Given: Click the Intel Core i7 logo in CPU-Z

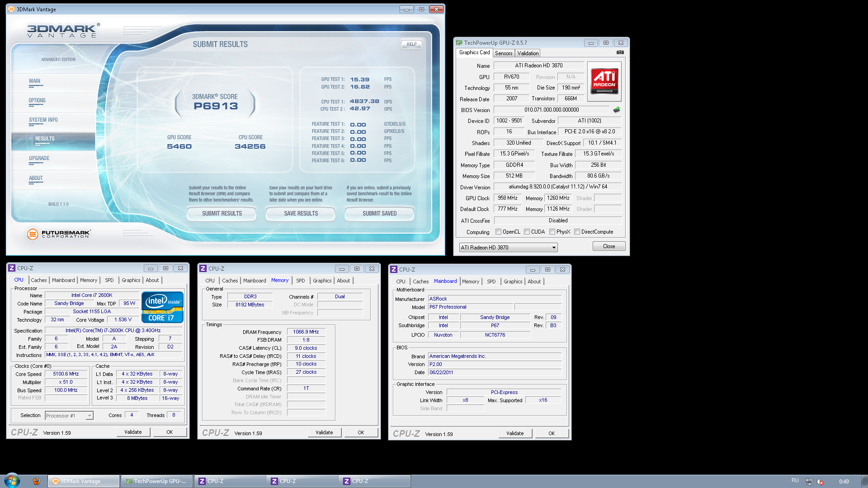Looking at the screenshot, I should (162, 307).
